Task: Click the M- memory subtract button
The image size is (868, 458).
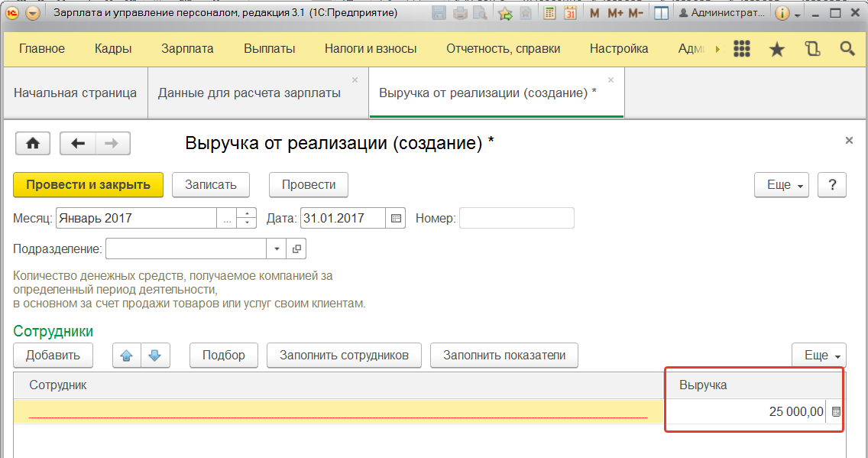Action: pyautogui.click(x=636, y=13)
